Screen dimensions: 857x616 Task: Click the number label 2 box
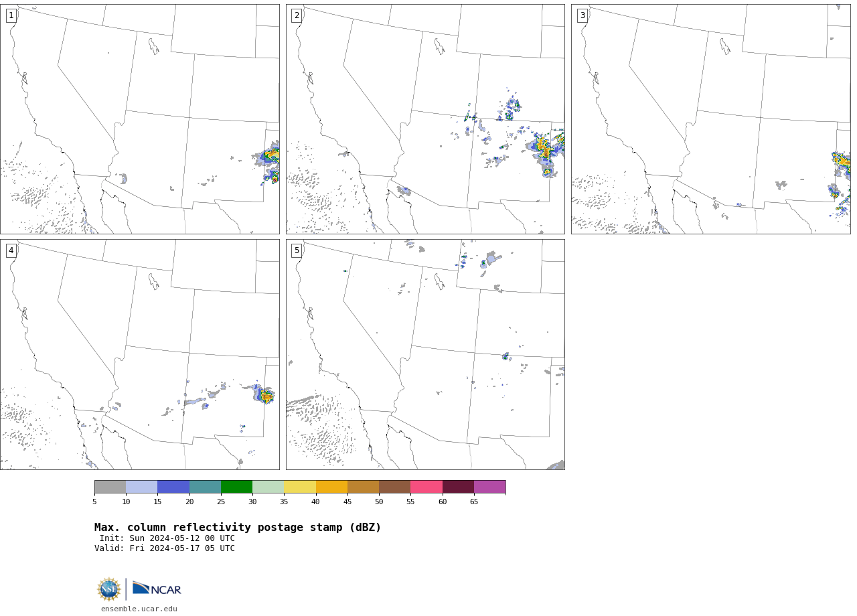[x=297, y=15]
